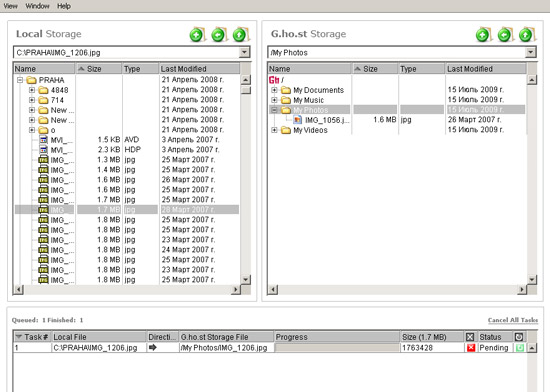Click the task list scrollbar up arrow
550x392 pixels.
(532, 348)
